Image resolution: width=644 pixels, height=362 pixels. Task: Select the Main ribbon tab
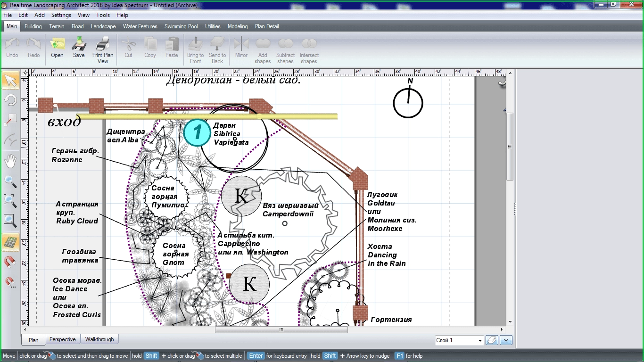[12, 26]
